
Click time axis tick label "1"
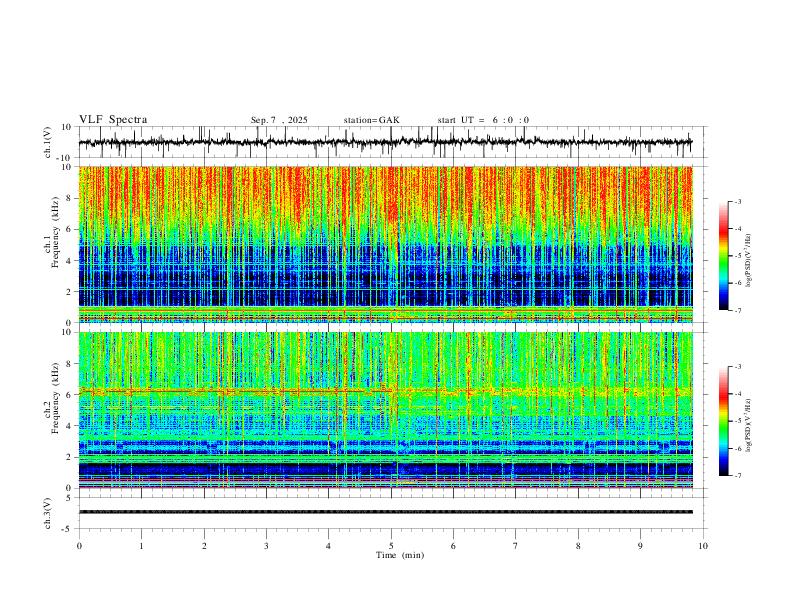tap(141, 546)
